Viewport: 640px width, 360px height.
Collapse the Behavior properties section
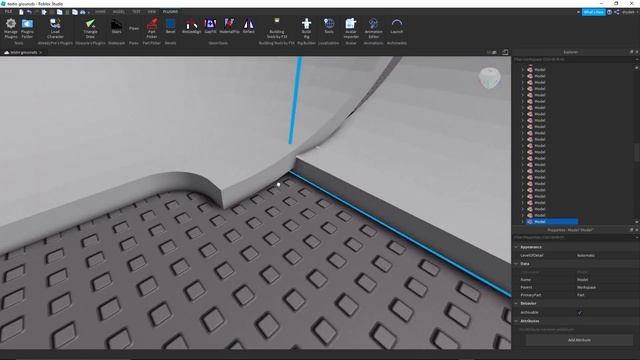(516, 303)
